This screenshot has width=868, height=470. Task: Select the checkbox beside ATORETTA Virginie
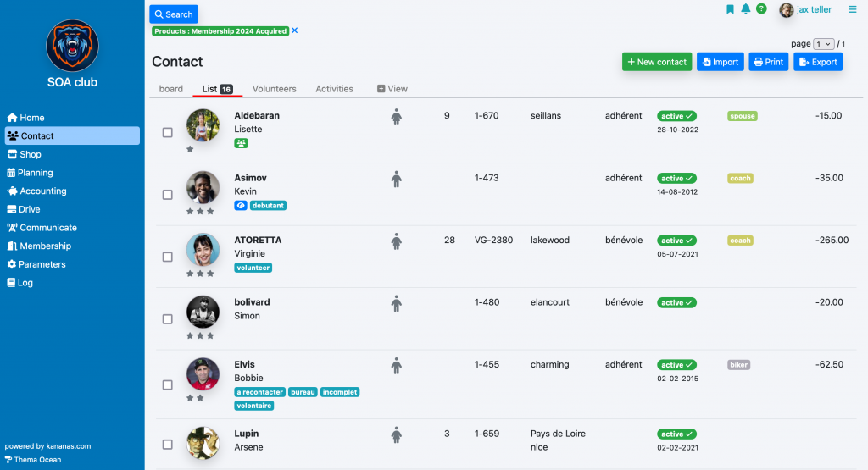click(168, 257)
